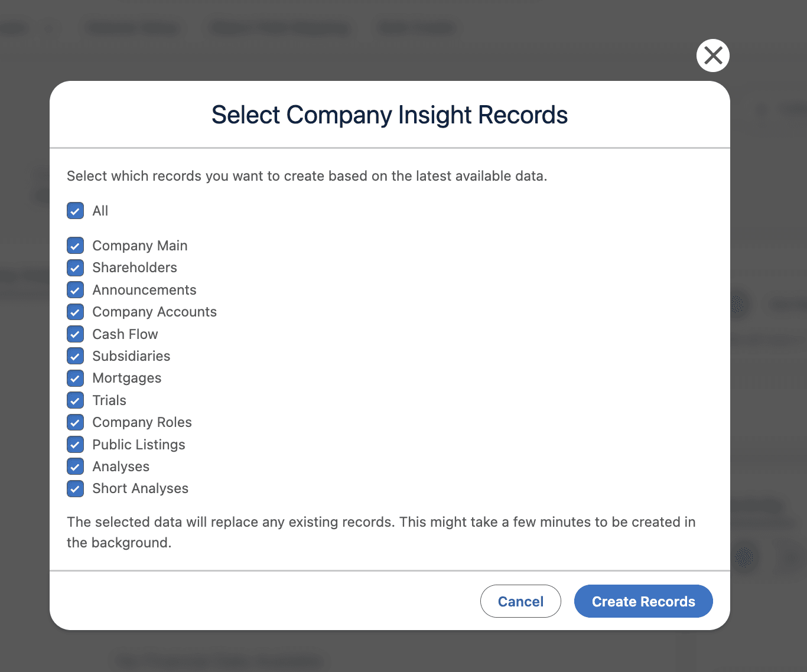Deselect the Public Listings option
The width and height of the screenshot is (807, 672).
tap(75, 445)
